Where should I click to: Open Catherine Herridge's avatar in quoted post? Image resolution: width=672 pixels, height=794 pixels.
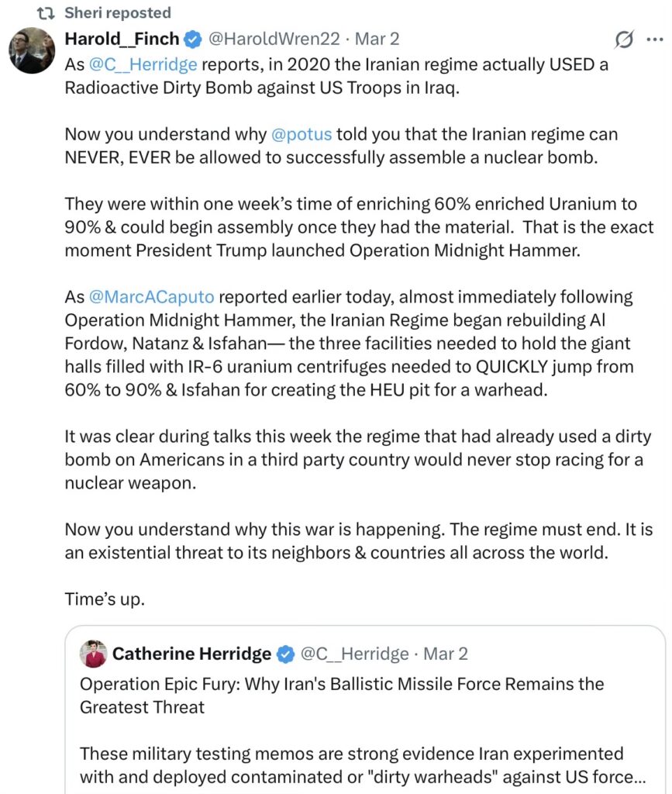click(94, 654)
